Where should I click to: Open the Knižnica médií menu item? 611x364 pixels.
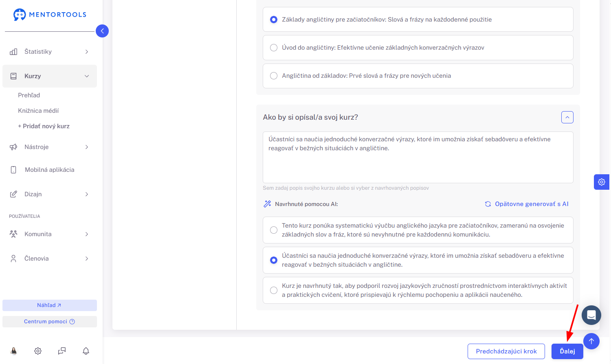click(38, 111)
